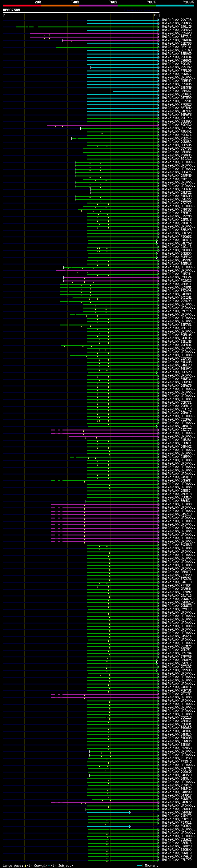Select hit label UniRef100_Q16WT5
Image resolution: width=197 pixels, height=868 pixels.
click(177, 223)
